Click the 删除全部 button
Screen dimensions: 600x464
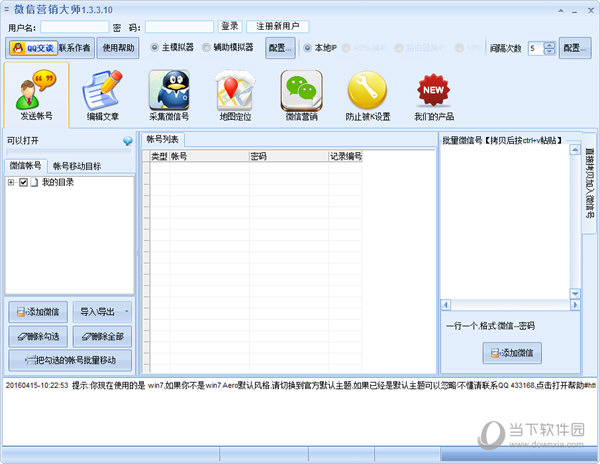(x=102, y=336)
